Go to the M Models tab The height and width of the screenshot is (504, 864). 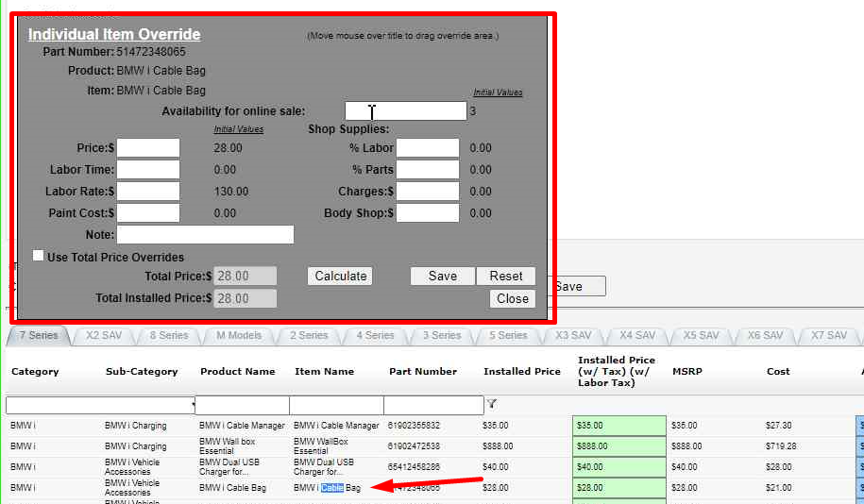pos(239,335)
